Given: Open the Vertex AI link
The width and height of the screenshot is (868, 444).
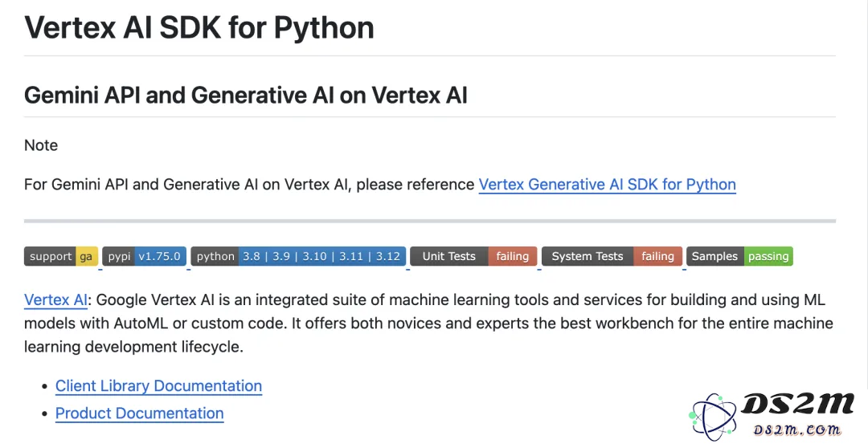Looking at the screenshot, I should point(56,299).
